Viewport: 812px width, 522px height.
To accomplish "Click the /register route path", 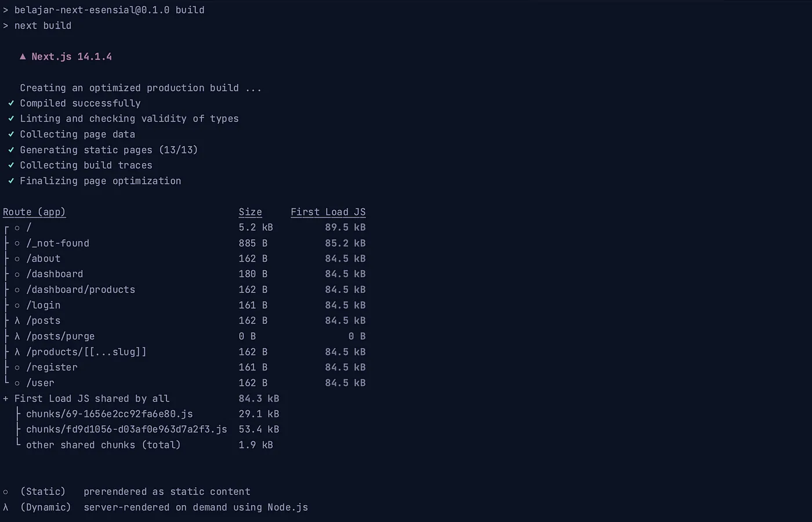I will coord(52,368).
